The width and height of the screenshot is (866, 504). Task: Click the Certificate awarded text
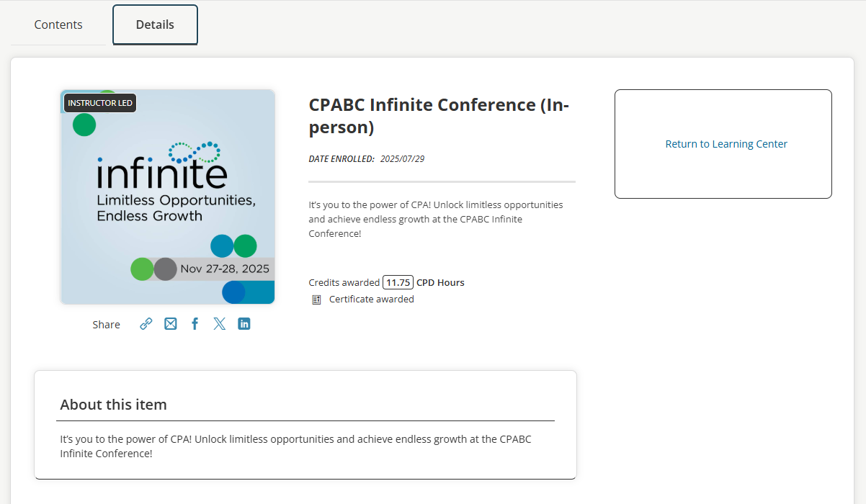(x=371, y=300)
